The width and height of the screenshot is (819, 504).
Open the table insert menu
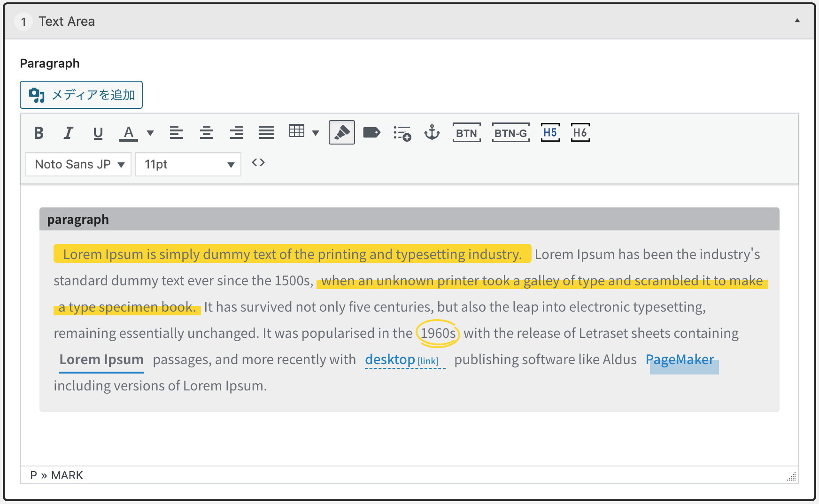pyautogui.click(x=303, y=132)
